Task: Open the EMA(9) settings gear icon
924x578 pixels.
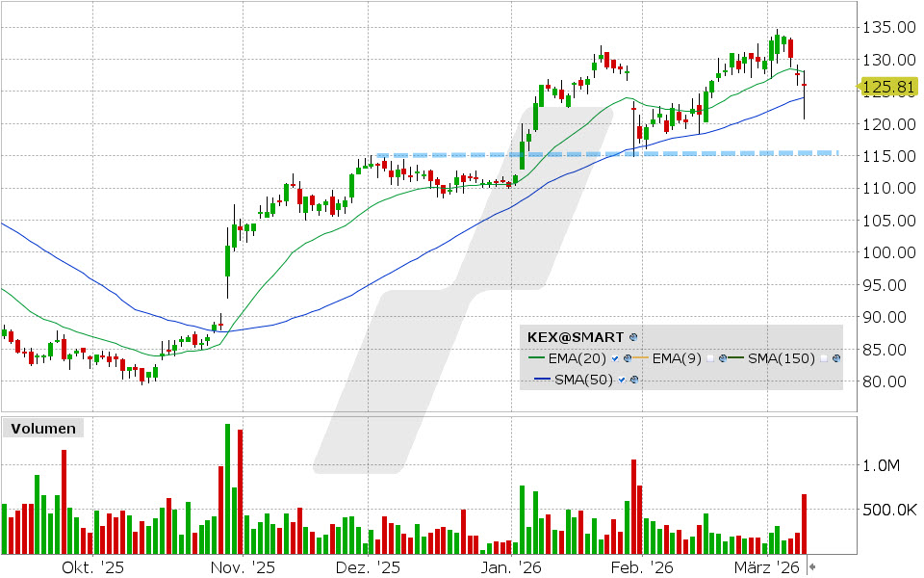Action: (724, 357)
